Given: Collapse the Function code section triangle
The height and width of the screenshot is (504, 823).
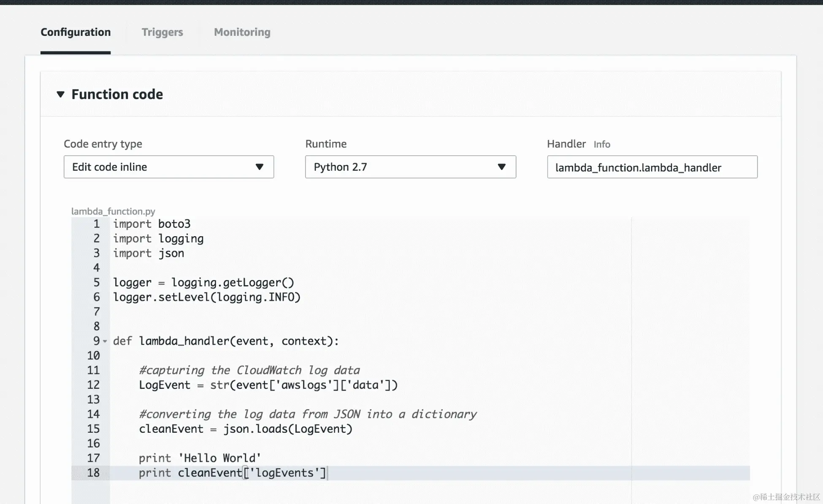Looking at the screenshot, I should click(60, 94).
